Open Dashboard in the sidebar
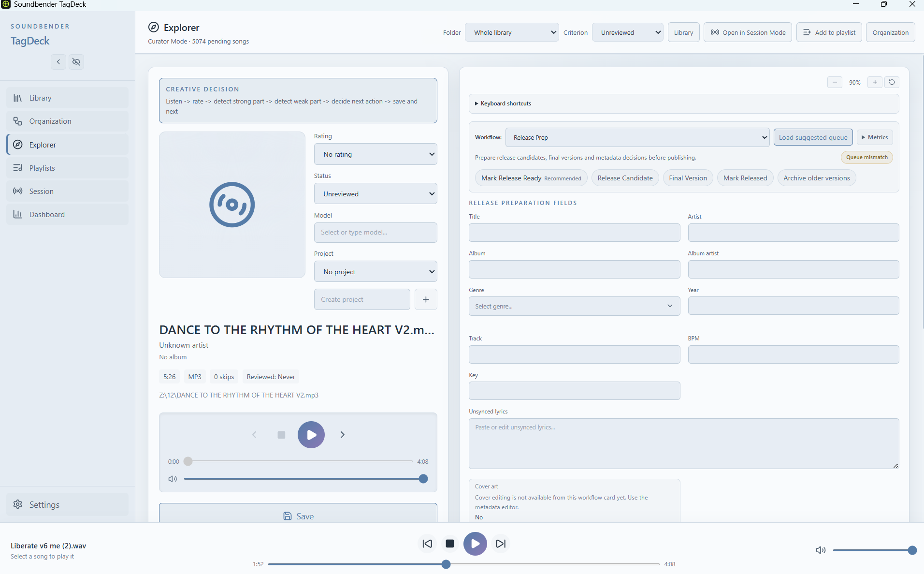The image size is (924, 574). coord(68,214)
